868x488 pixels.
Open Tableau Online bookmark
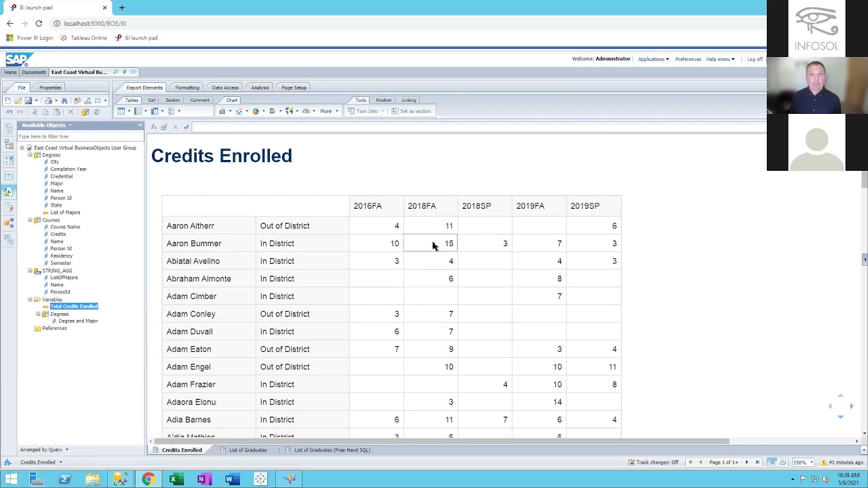pyautogui.click(x=84, y=38)
